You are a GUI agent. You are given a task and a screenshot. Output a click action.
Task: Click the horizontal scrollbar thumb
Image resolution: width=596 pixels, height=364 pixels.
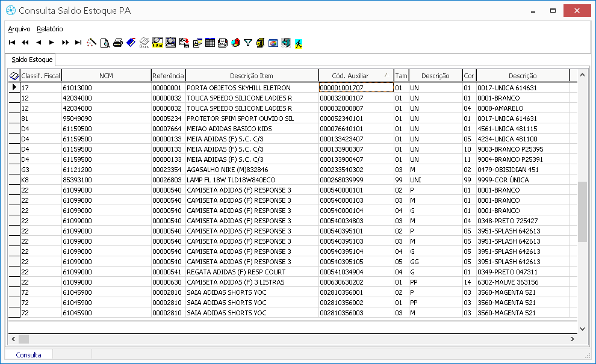pyautogui.click(x=23, y=339)
